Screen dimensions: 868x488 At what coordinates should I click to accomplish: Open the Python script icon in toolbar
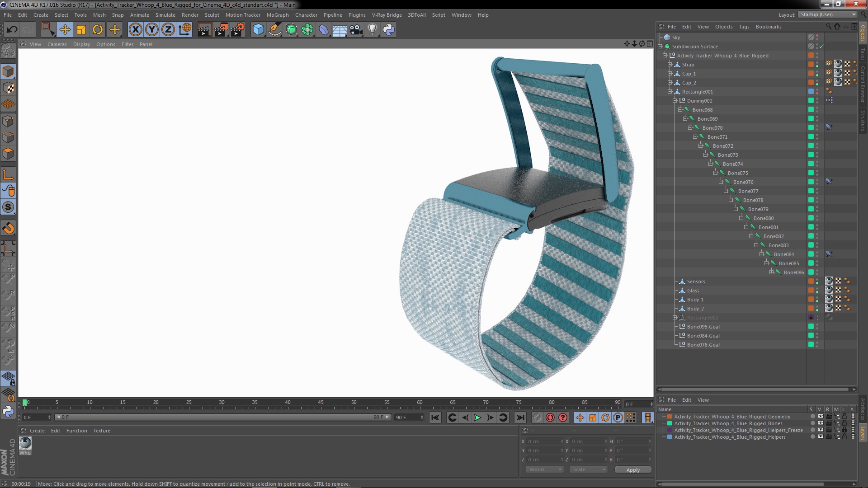[x=389, y=30]
